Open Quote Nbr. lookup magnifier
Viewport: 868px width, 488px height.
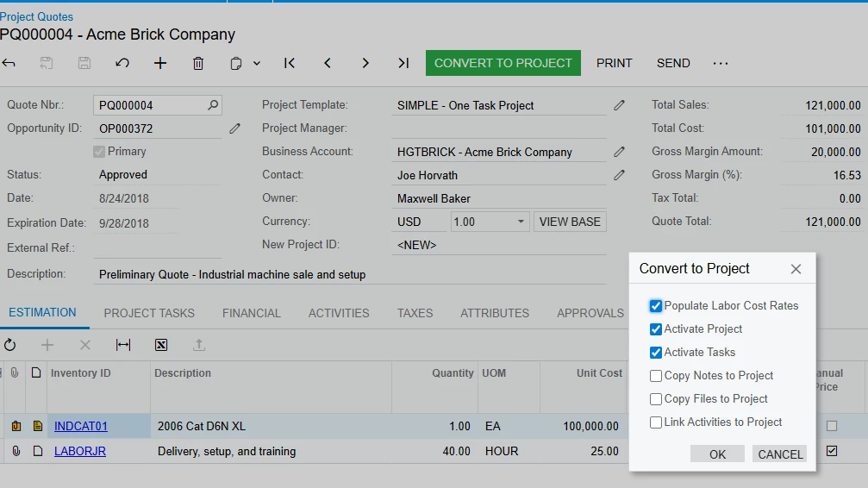213,104
